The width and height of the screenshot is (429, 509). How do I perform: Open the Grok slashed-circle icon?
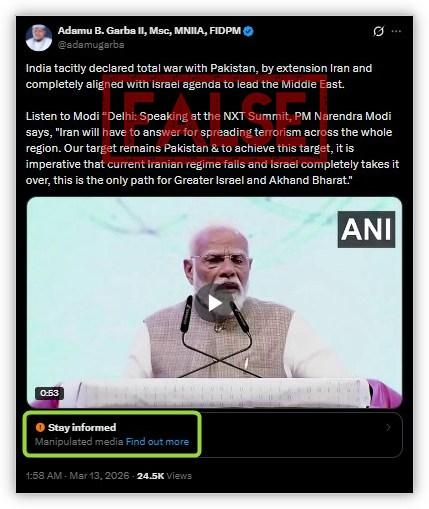pos(378,31)
